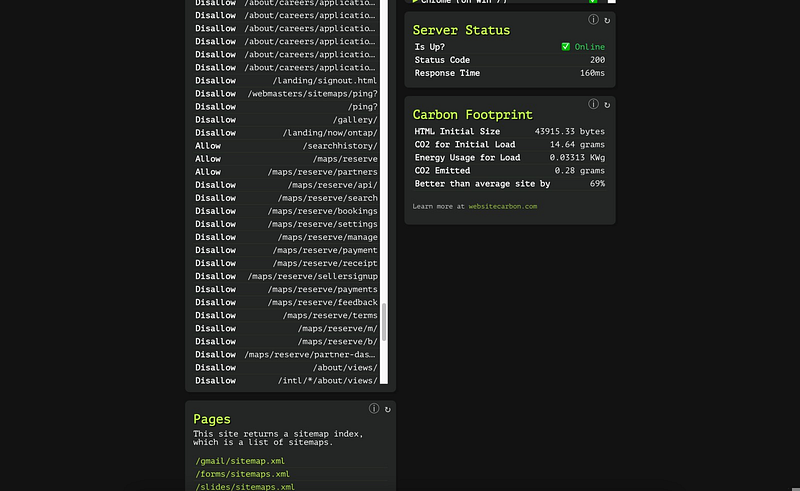This screenshot has width=800, height=491.
Task: Click the "0.03313 KWg" energy value
Action: pos(577,158)
